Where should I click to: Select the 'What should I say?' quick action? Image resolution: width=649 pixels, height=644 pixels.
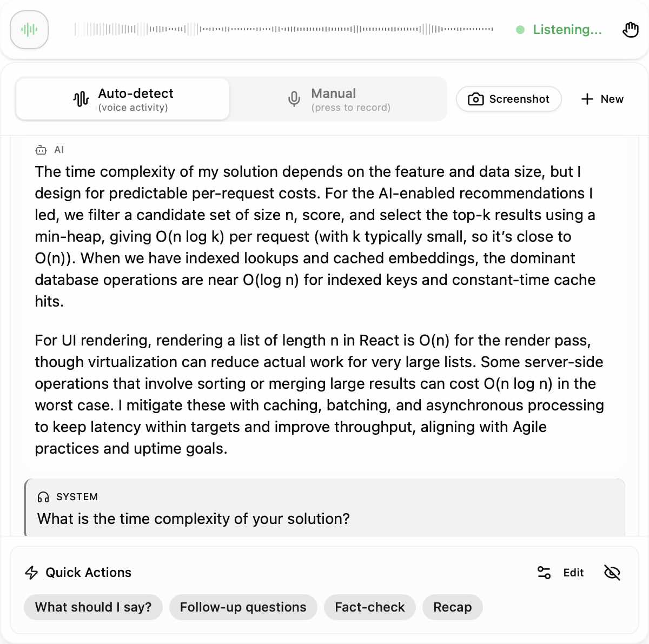pos(92,607)
